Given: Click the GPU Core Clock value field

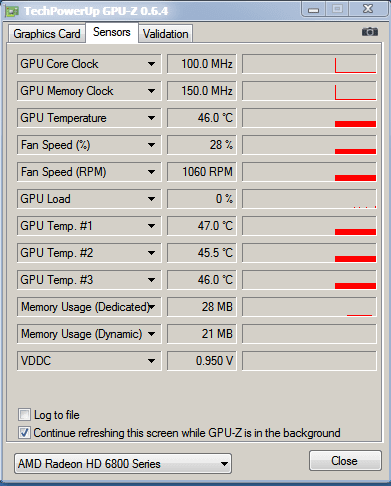Looking at the screenshot, I should pos(202,64).
